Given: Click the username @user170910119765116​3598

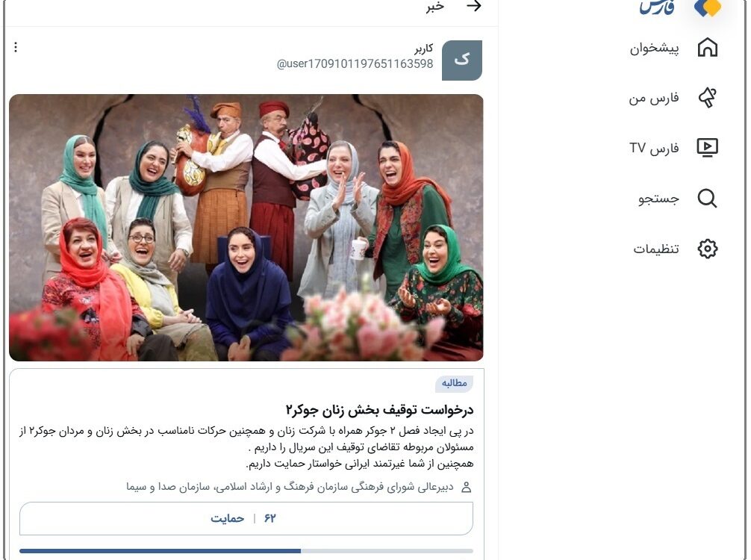Looking at the screenshot, I should pos(355,63).
